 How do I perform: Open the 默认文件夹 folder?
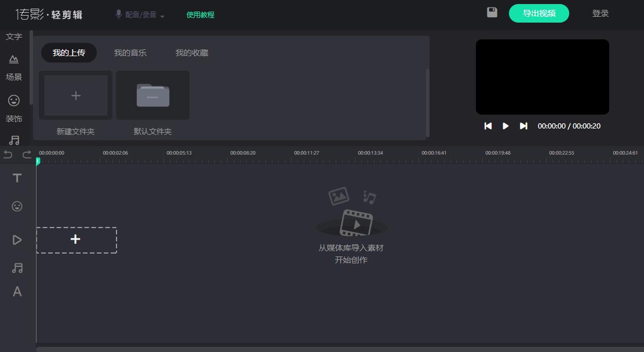click(x=152, y=96)
